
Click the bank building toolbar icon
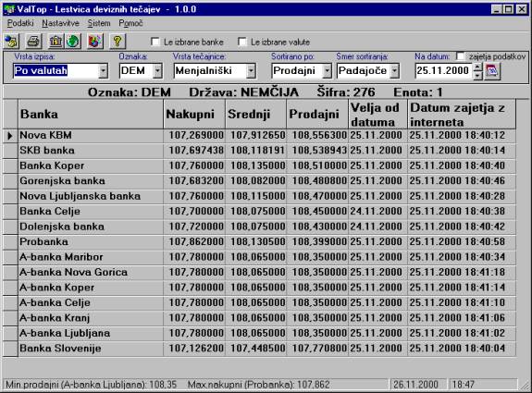click(x=56, y=42)
